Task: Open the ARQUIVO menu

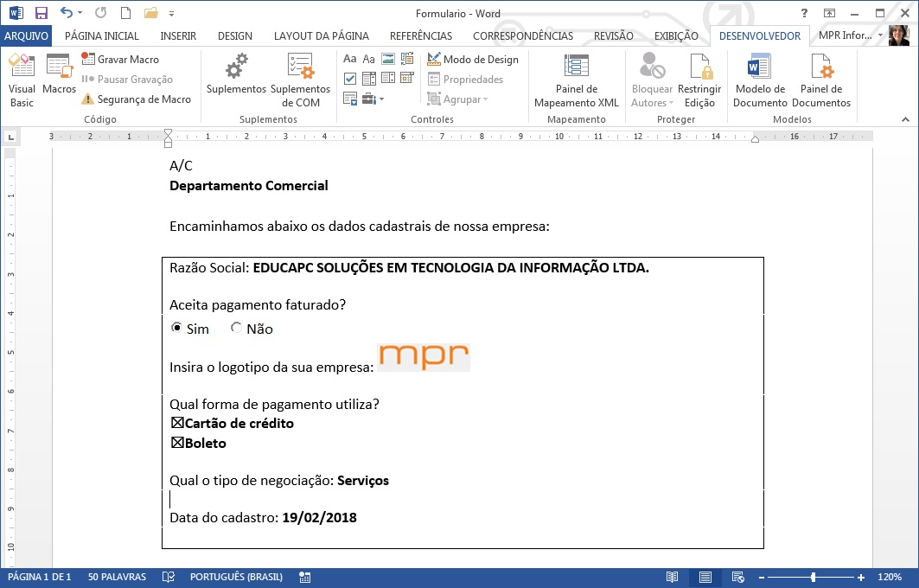Action: click(25, 35)
